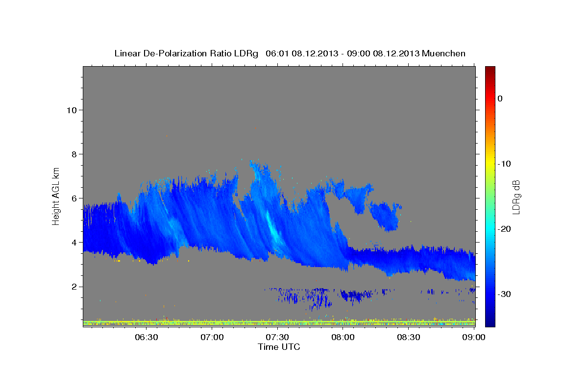Click the plot title "Linear De-Polarization Ratio LDRg"
The height and width of the screenshot is (392, 588).
pyautogui.click(x=186, y=53)
